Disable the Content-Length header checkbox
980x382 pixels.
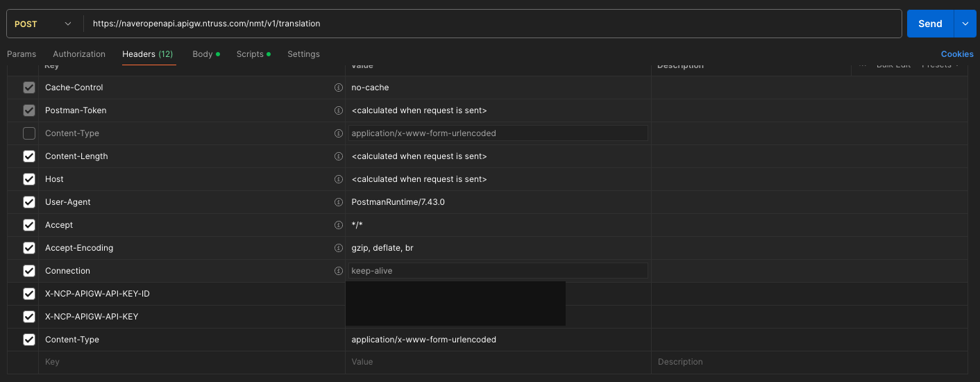pos(29,156)
